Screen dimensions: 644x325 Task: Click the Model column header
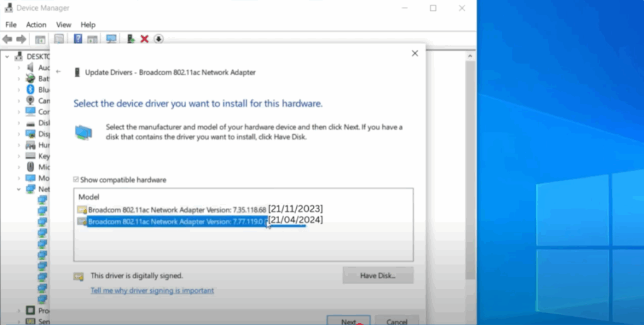[x=89, y=197]
